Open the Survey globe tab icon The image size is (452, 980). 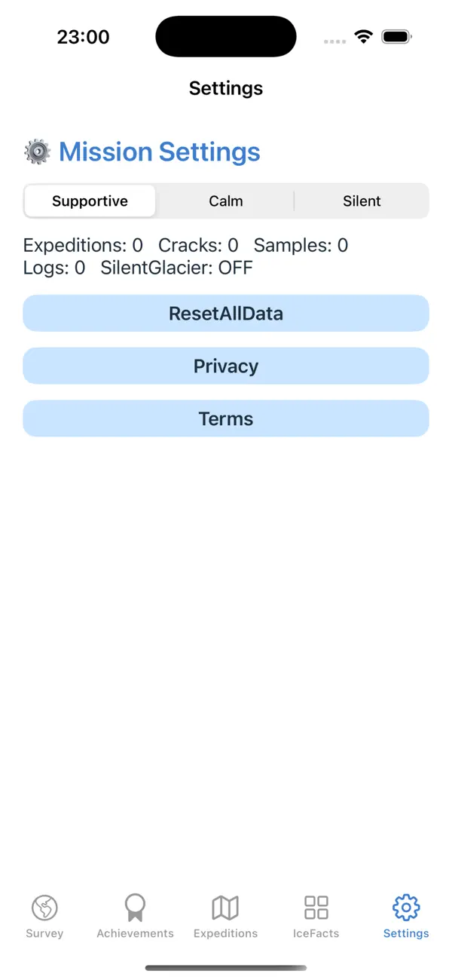pos(44,908)
